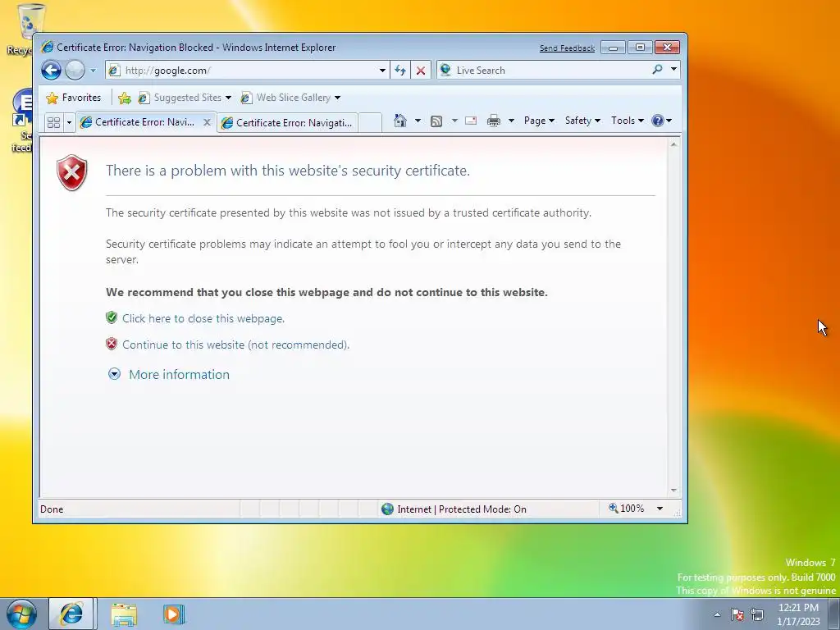
Task: Stop loading with the red X icon
Action: (421, 71)
